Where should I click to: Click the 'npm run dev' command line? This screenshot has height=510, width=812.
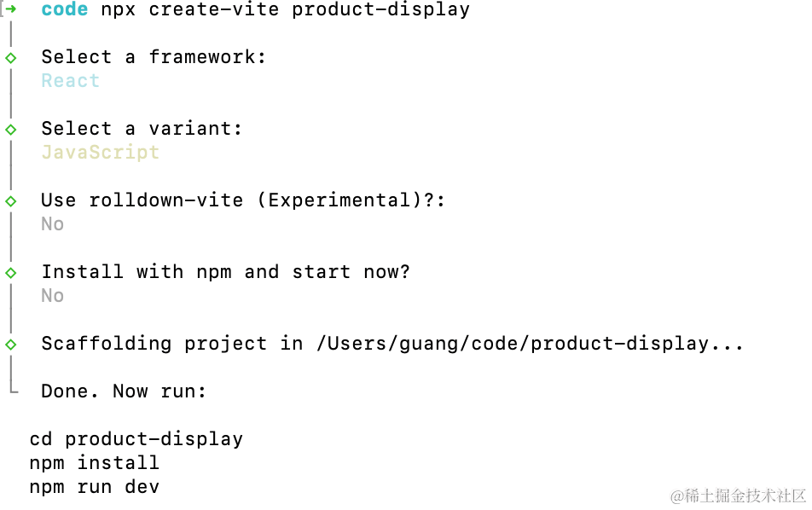pos(94,487)
